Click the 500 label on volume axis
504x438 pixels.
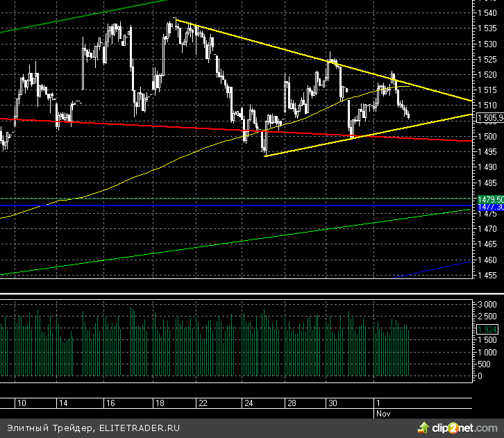pos(490,364)
